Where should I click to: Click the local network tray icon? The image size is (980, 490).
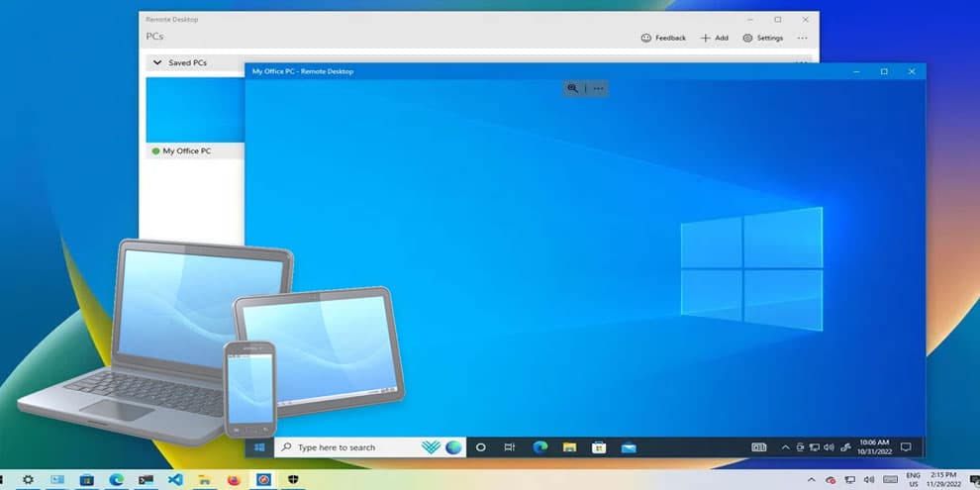(850, 480)
